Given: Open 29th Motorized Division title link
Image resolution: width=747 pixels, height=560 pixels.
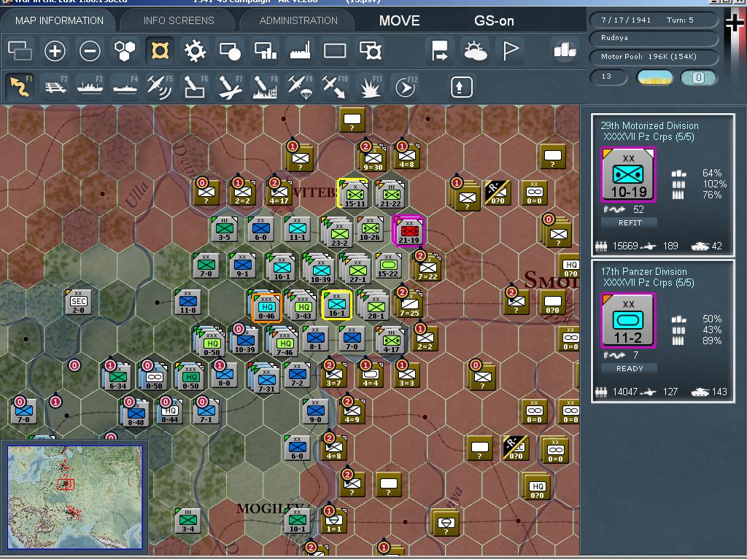Looking at the screenshot, I should pos(649,125).
